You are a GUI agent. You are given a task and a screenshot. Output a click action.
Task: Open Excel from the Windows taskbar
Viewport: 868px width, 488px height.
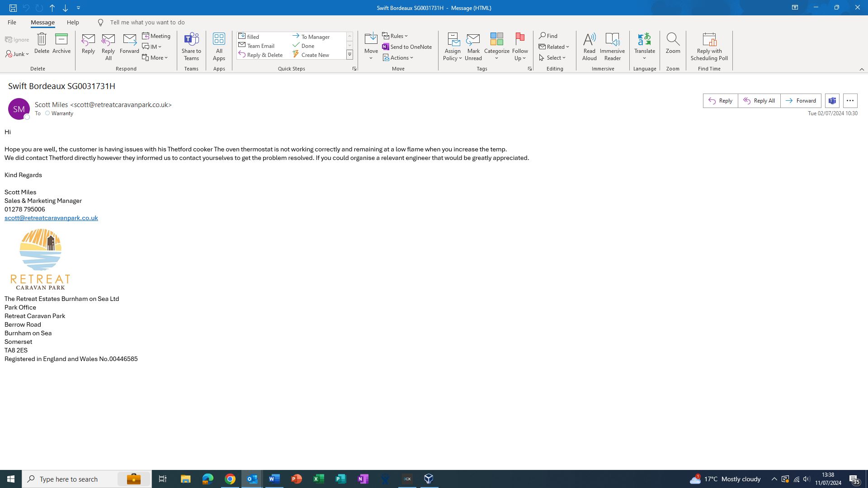point(318,479)
